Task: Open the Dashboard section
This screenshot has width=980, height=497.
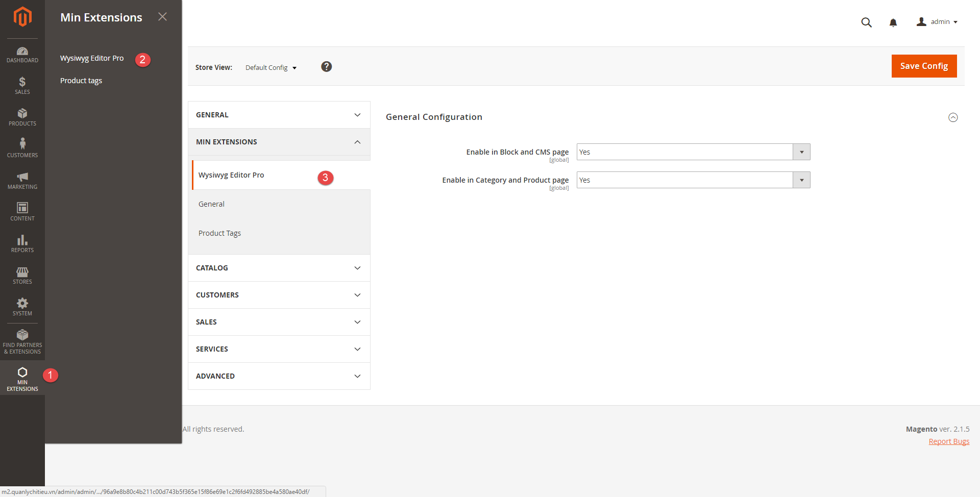Action: tap(22, 55)
